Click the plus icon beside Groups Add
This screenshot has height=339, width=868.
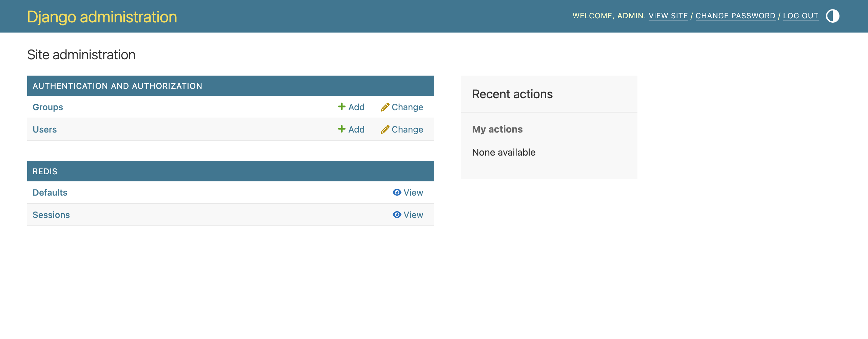coord(342,107)
